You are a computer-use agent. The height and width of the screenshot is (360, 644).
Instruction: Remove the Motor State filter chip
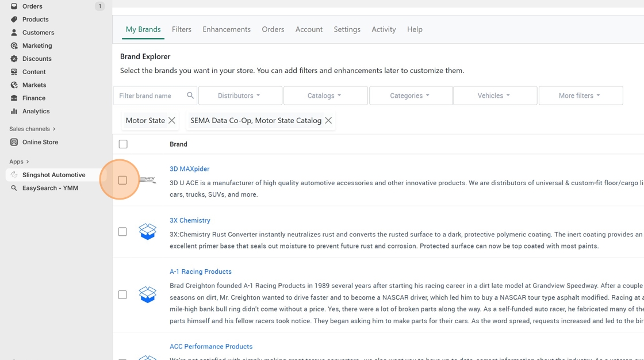pyautogui.click(x=172, y=120)
